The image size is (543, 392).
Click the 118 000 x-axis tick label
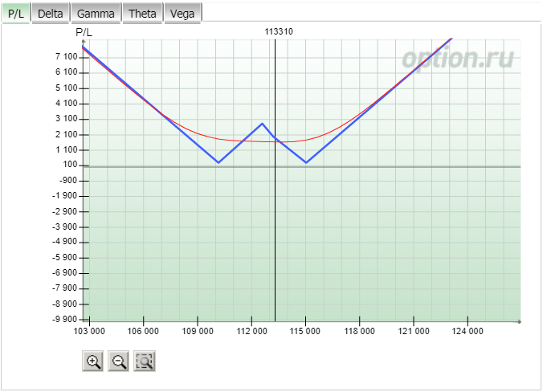[x=360, y=331]
